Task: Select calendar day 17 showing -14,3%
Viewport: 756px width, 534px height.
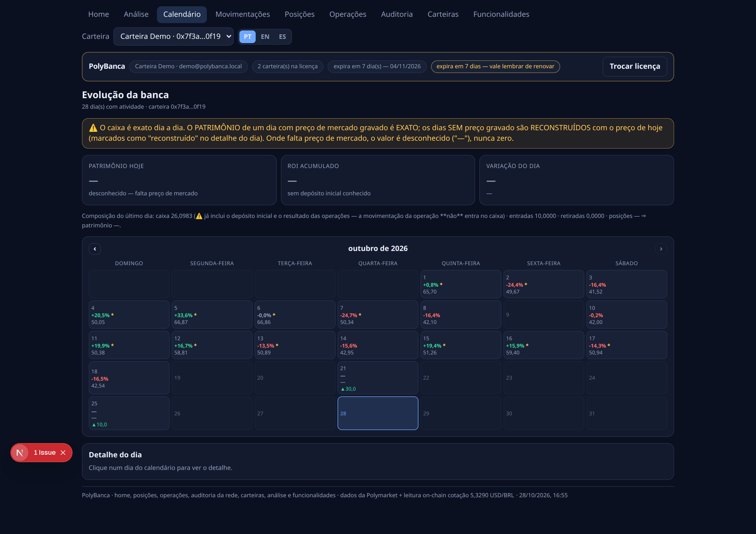Action: point(627,345)
